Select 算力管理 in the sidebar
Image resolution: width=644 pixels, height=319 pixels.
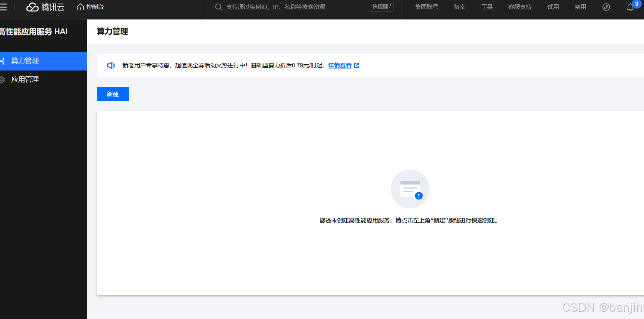(43, 61)
